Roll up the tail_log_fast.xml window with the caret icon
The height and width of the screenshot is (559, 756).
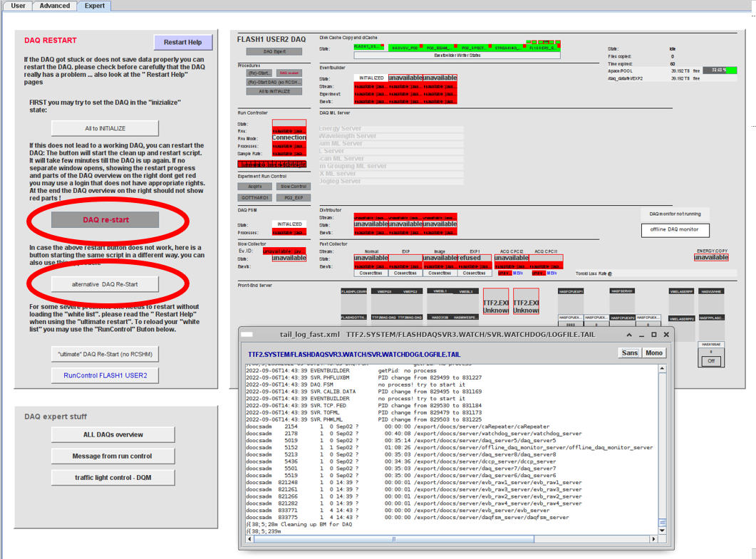[x=629, y=334]
